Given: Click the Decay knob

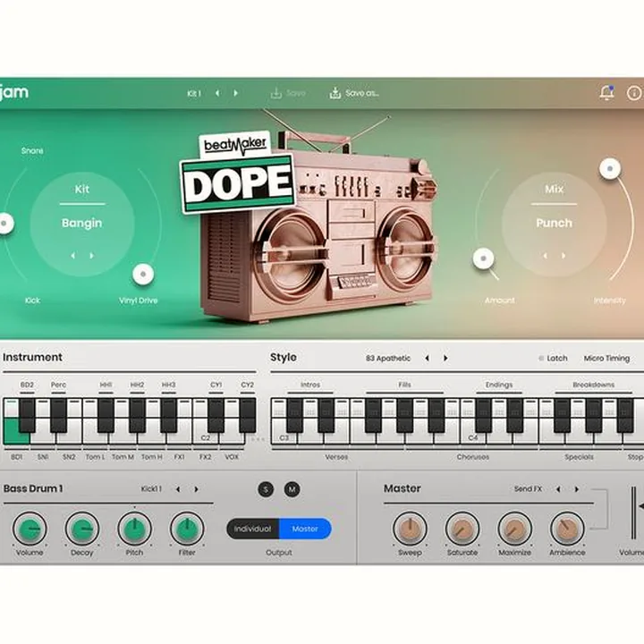Looking at the screenshot, I should point(82,529).
